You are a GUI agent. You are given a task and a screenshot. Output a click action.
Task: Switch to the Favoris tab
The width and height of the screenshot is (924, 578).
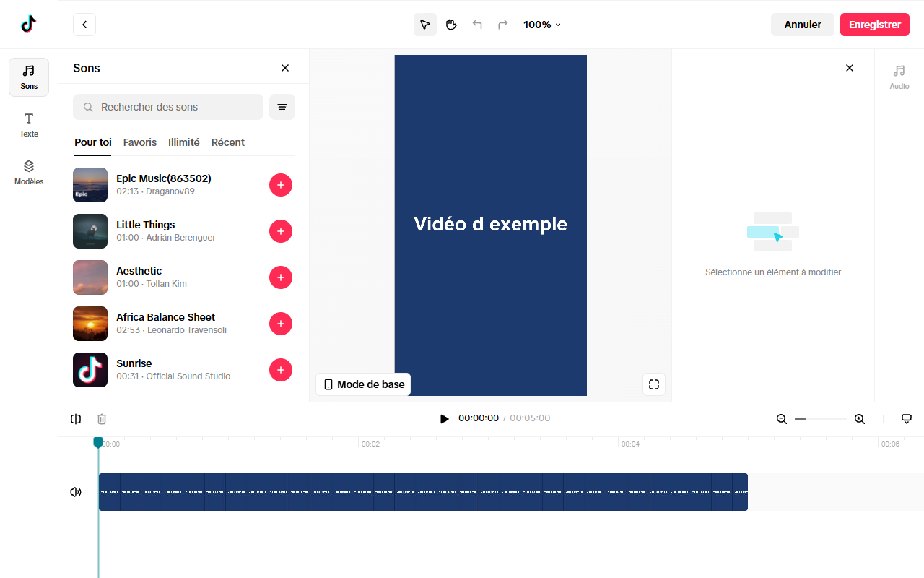pos(140,142)
